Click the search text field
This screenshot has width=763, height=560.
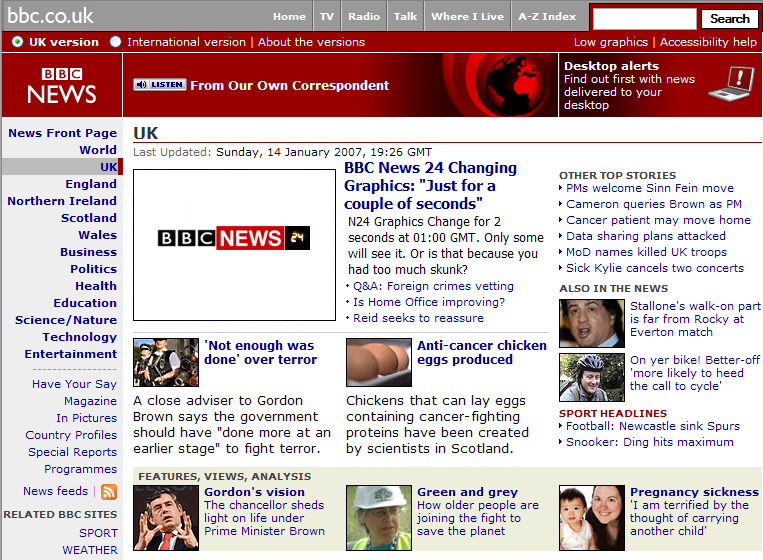(x=644, y=18)
